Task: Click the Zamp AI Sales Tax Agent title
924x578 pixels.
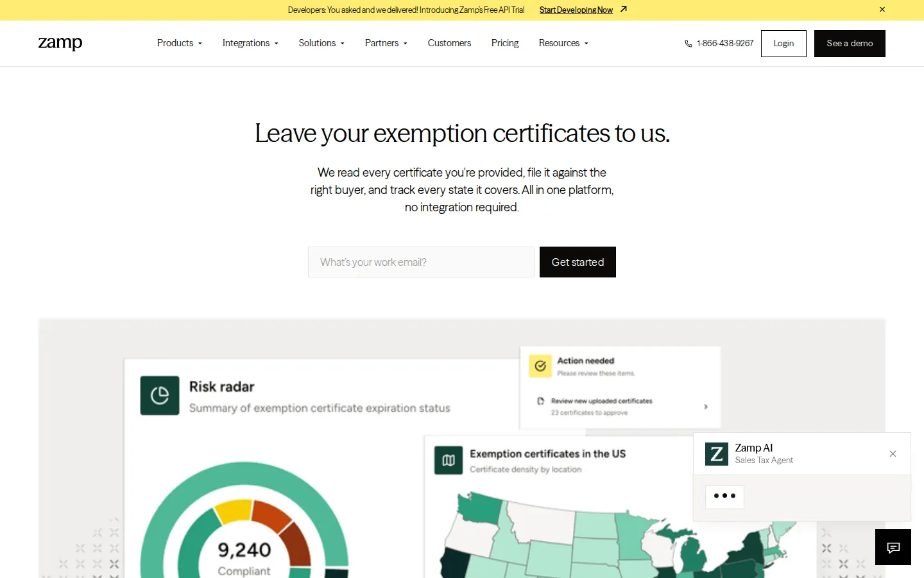Action: [764, 453]
